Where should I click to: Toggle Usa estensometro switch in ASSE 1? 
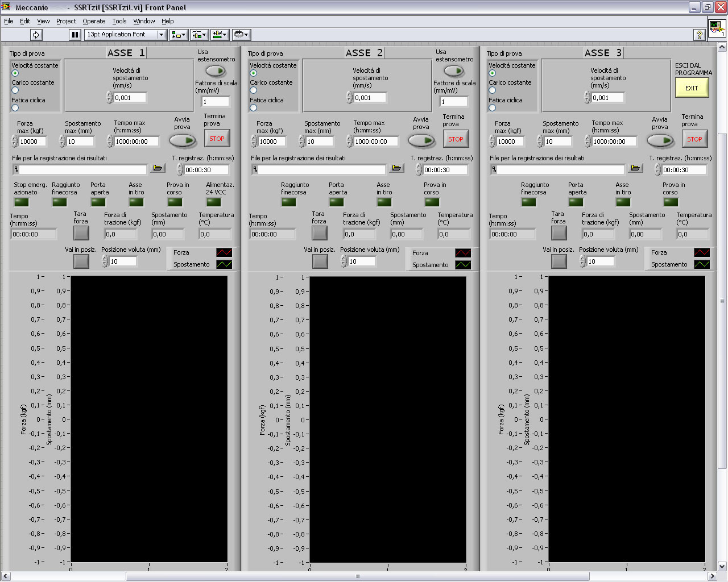click(216, 71)
